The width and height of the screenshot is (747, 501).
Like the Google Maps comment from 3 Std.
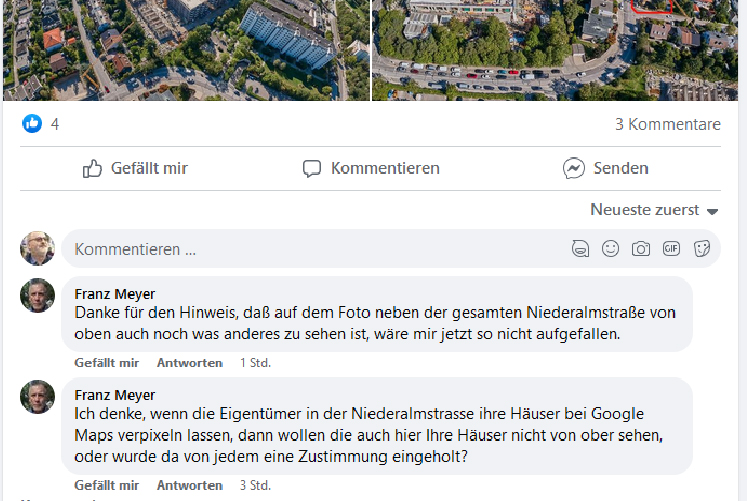[x=106, y=486]
